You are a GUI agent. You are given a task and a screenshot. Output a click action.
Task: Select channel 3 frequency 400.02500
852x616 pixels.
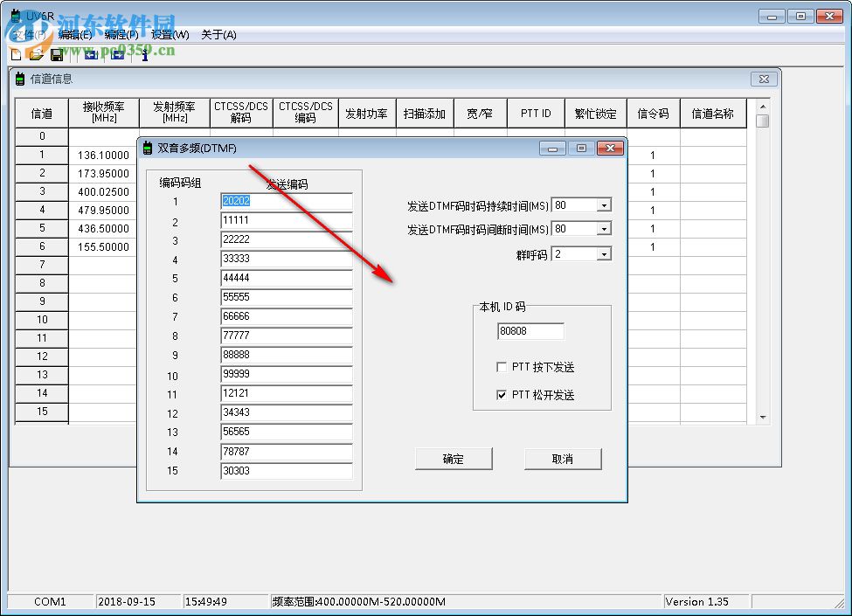[103, 191]
